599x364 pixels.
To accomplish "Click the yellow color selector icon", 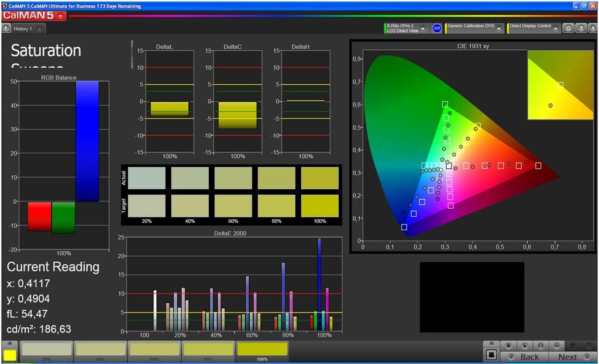I will coord(10,355).
